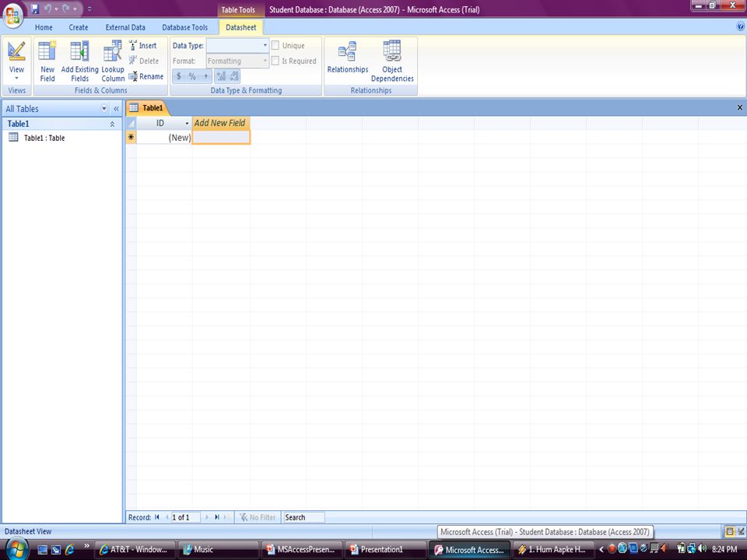
Task: Click Internet Explorer quick launch icon
Action: pos(69,550)
